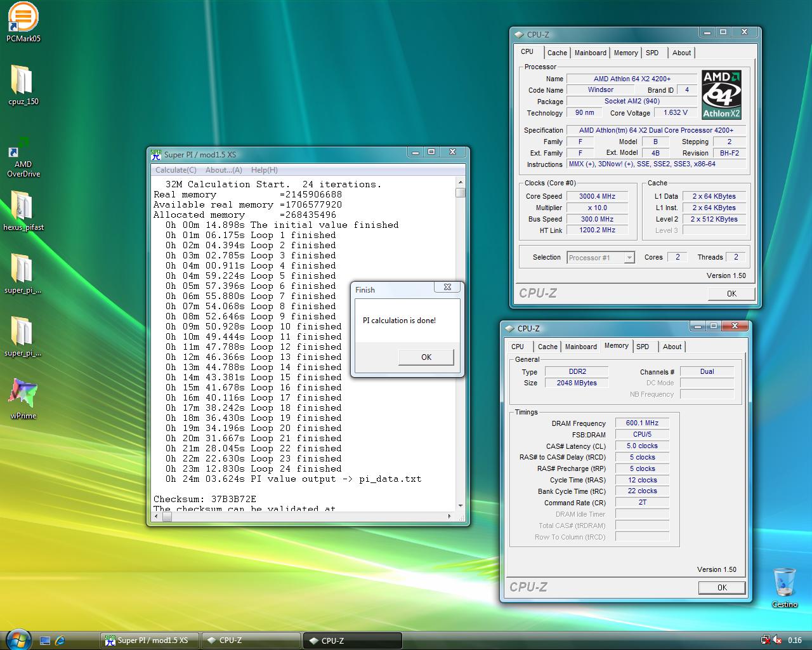
Task: Switch to Super PI taskbar button
Action: tap(150, 640)
